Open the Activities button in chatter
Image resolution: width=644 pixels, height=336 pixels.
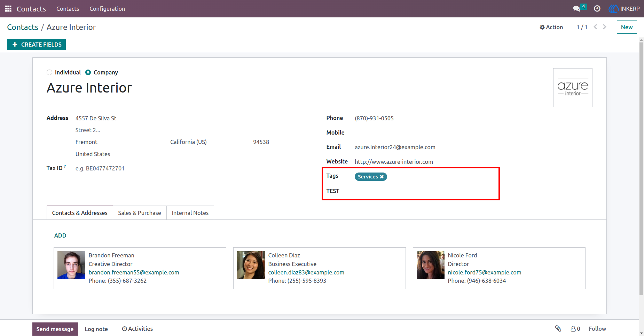click(x=138, y=329)
